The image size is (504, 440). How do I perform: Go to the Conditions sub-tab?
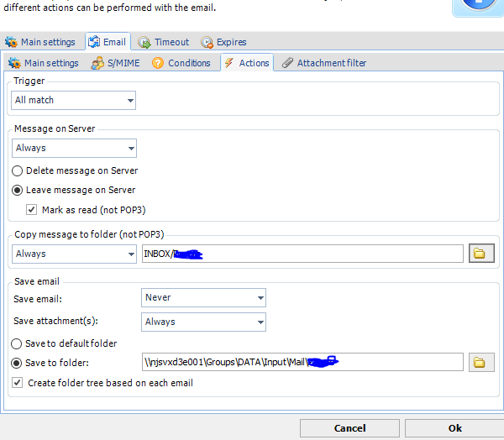pyautogui.click(x=181, y=63)
